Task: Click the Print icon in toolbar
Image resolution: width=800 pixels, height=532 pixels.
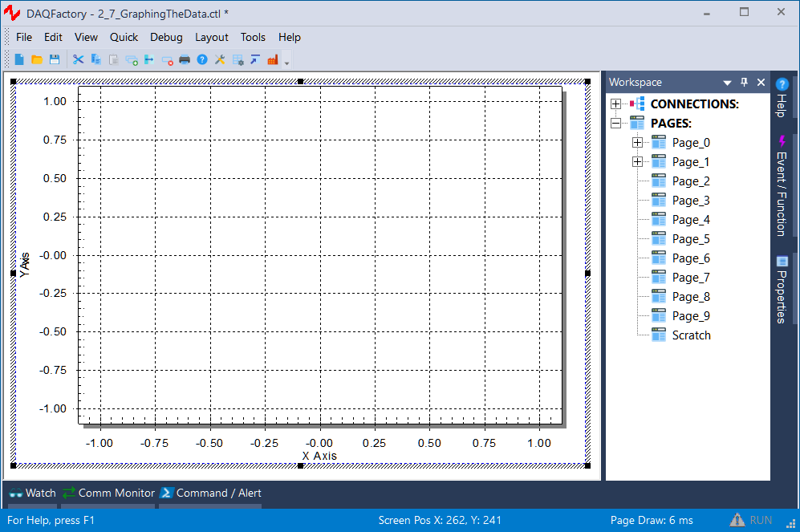Action: (x=185, y=59)
